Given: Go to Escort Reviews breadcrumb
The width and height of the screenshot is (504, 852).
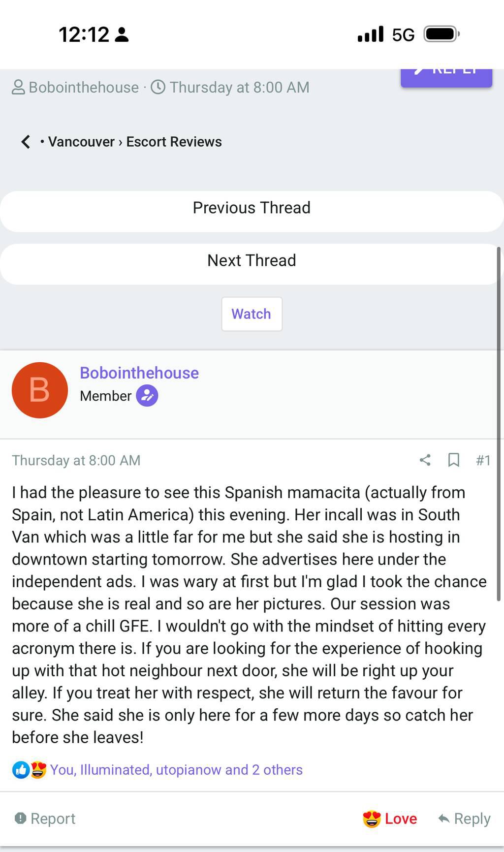Looking at the screenshot, I should pos(174,142).
